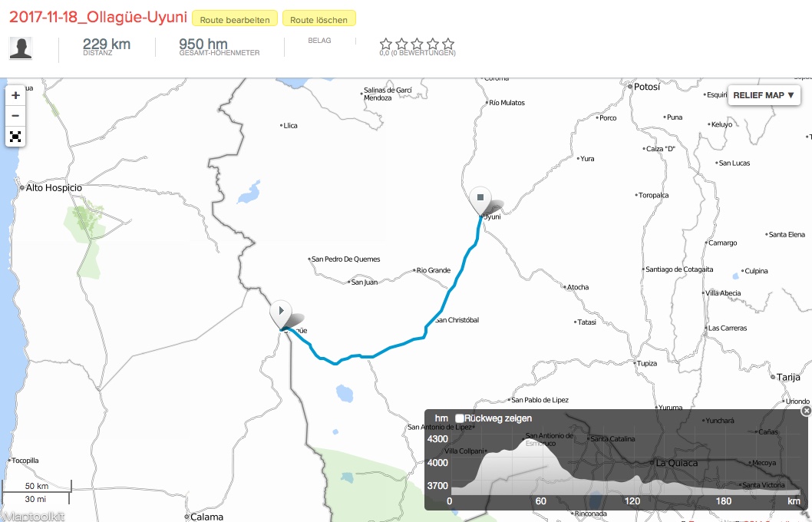Click the Potosí city label on map

(x=646, y=88)
